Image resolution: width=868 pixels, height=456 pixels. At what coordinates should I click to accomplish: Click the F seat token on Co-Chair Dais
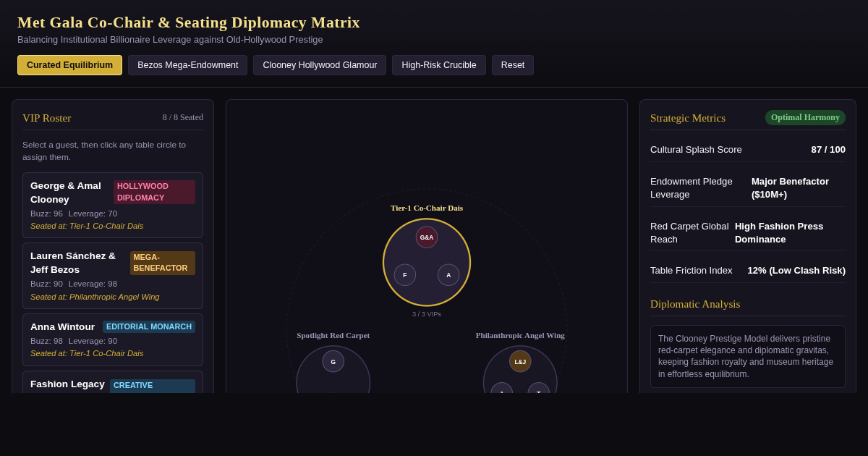click(405, 275)
